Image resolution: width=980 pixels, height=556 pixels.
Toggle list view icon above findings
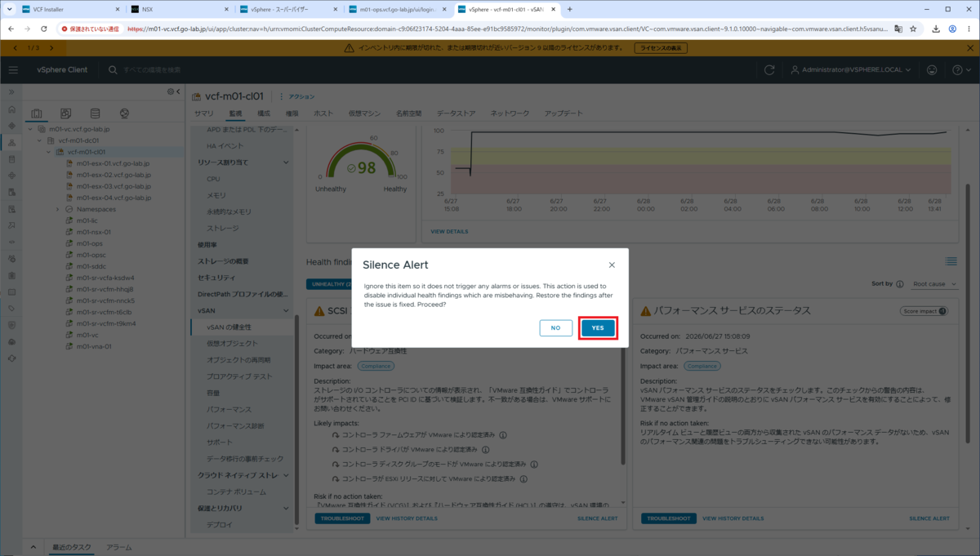click(951, 261)
